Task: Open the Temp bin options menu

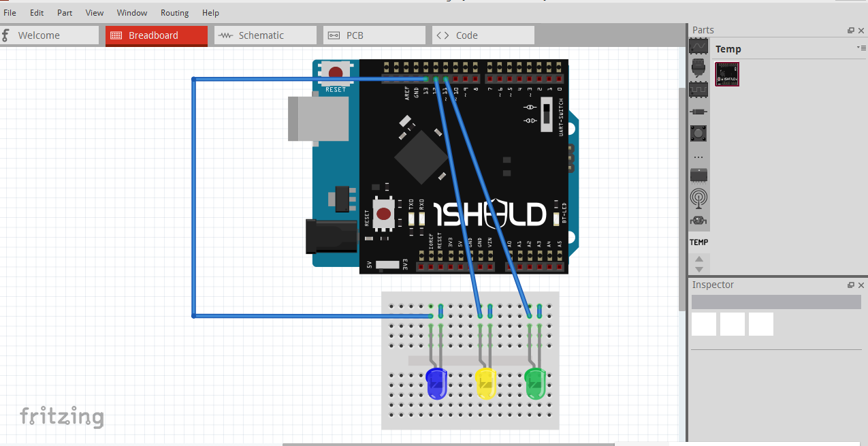Action: 861,48
